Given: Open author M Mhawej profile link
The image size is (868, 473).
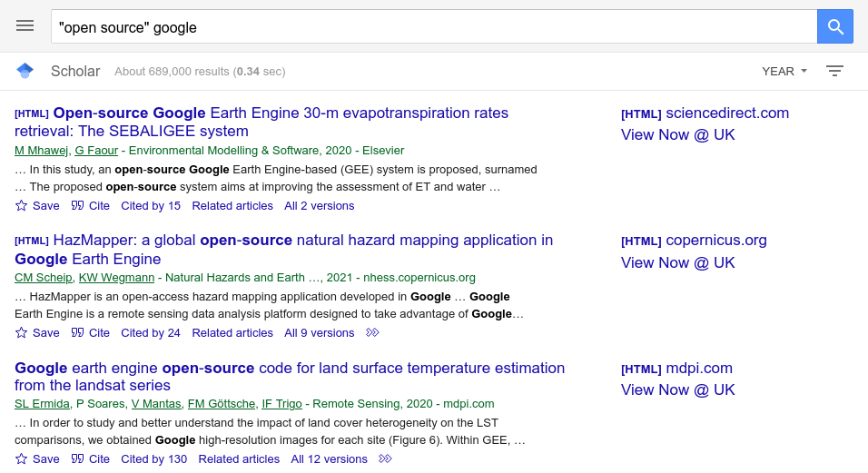Looking at the screenshot, I should pyautogui.click(x=41, y=151).
